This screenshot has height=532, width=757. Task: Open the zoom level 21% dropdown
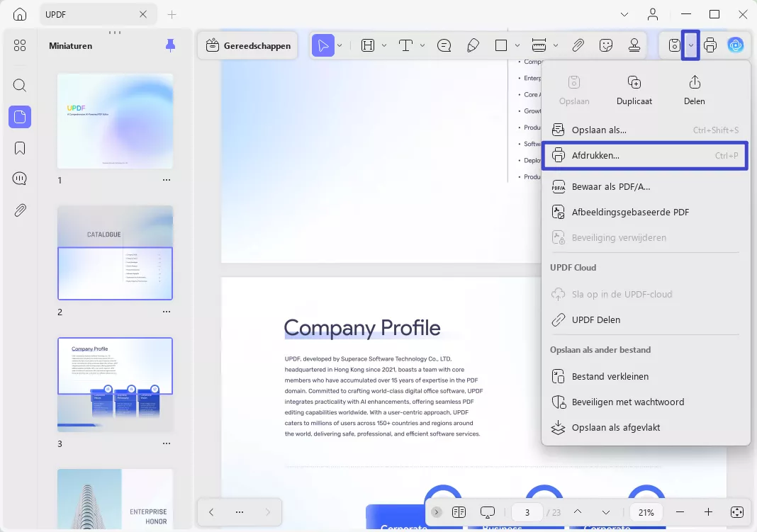pos(646,512)
